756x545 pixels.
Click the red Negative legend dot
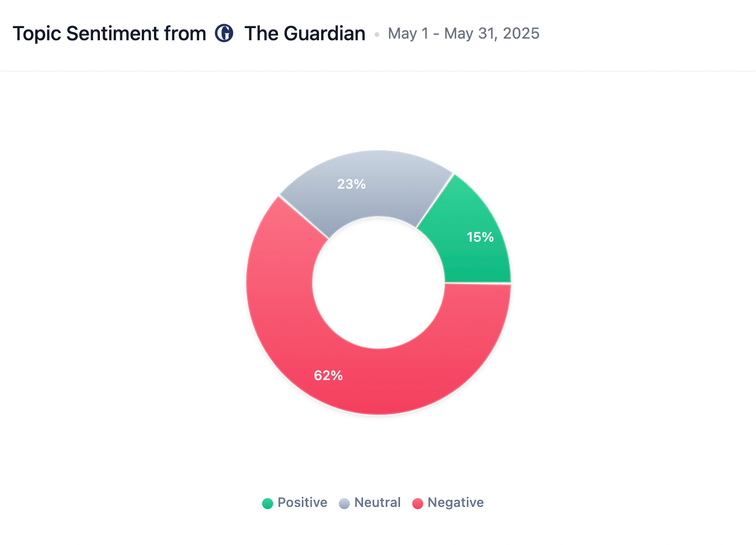point(418,503)
